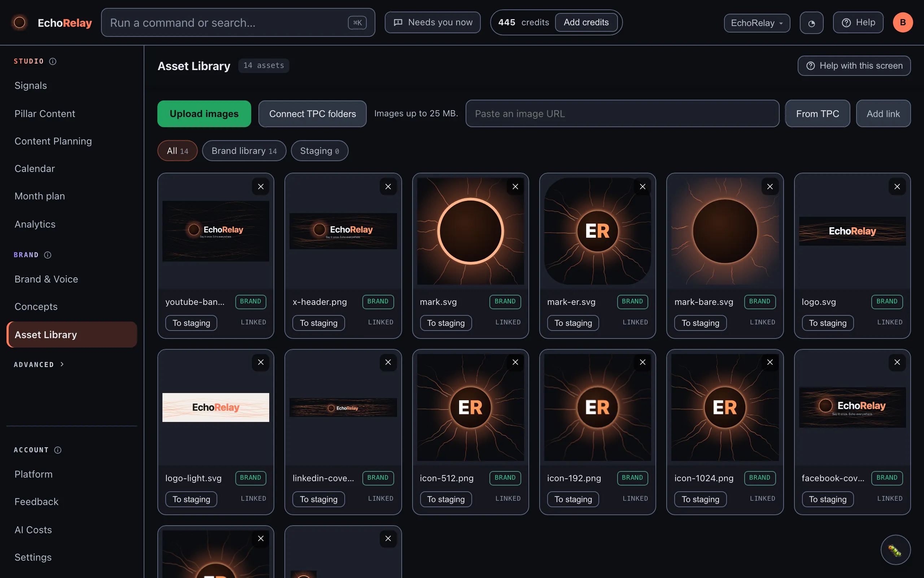Remove mark.svg asset with its X icon
Image resolution: width=924 pixels, height=578 pixels.
tap(515, 186)
